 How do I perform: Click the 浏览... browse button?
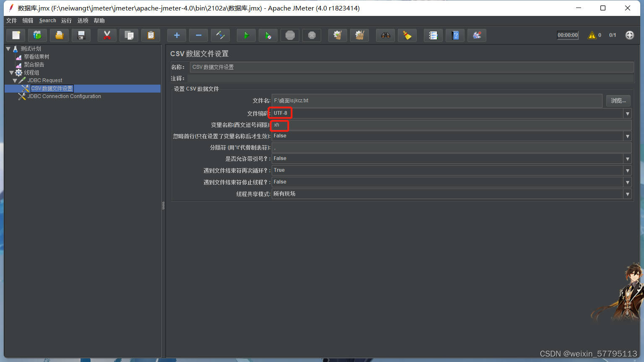618,101
